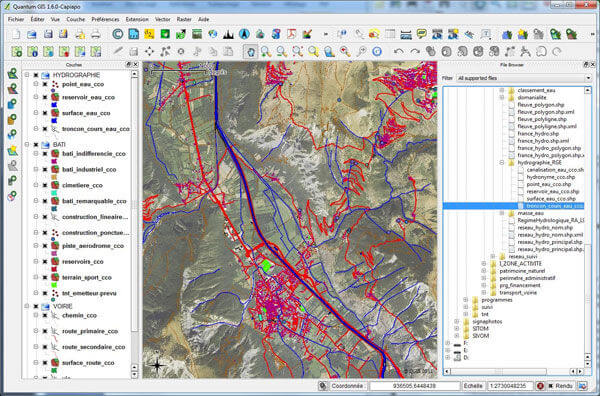
Task: Select the bati_remarquable_cco layer name
Action: (x=94, y=201)
